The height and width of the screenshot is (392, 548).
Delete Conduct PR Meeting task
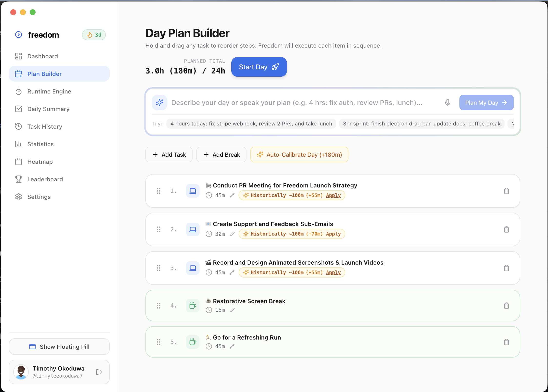[507, 191]
